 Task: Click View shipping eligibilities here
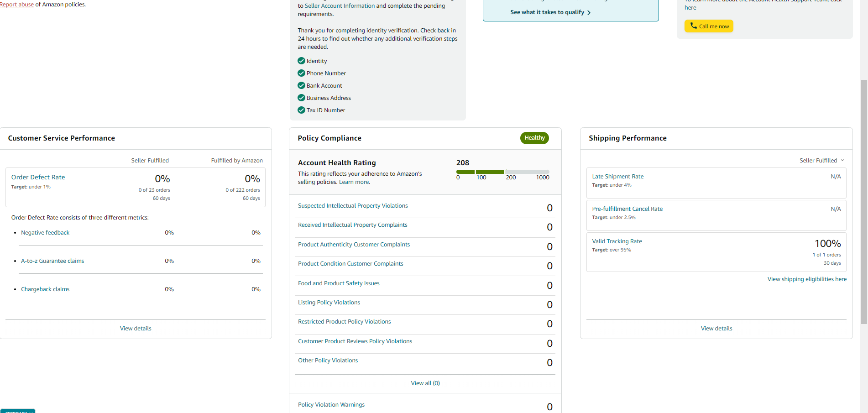coord(807,279)
